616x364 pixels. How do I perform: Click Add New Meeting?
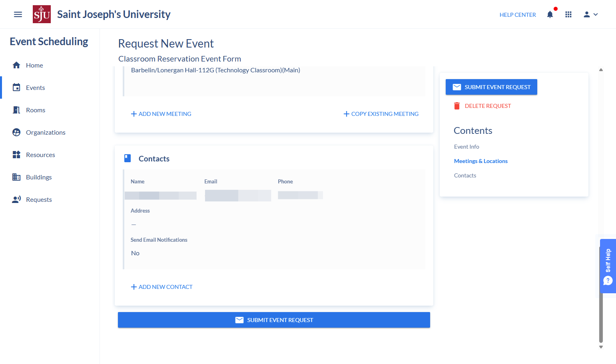point(161,114)
